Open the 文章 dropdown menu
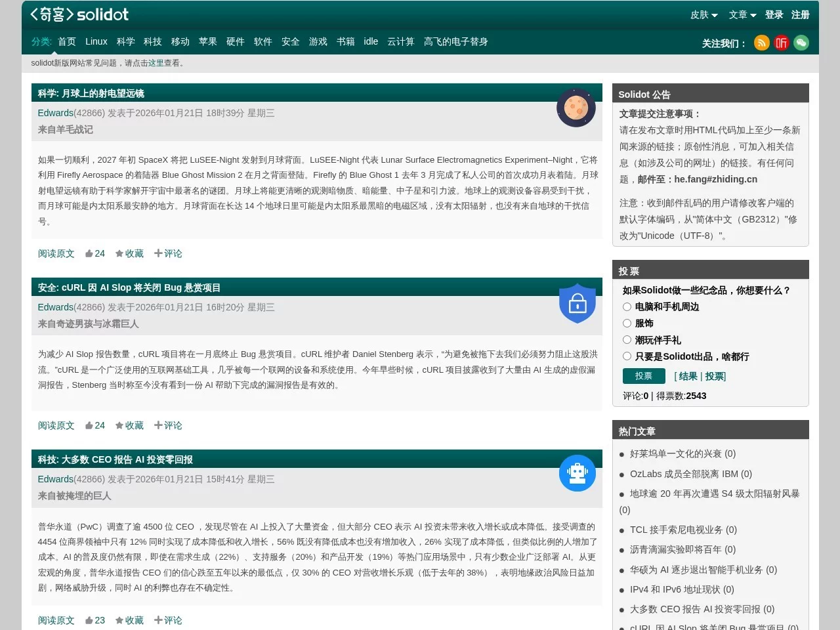Image resolution: width=840 pixels, height=630 pixels. tap(742, 14)
